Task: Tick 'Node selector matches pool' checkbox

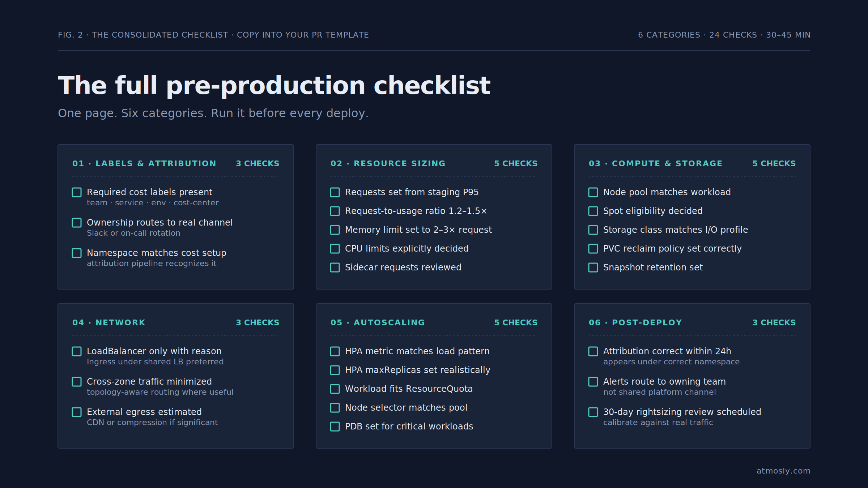Action: 335,408
